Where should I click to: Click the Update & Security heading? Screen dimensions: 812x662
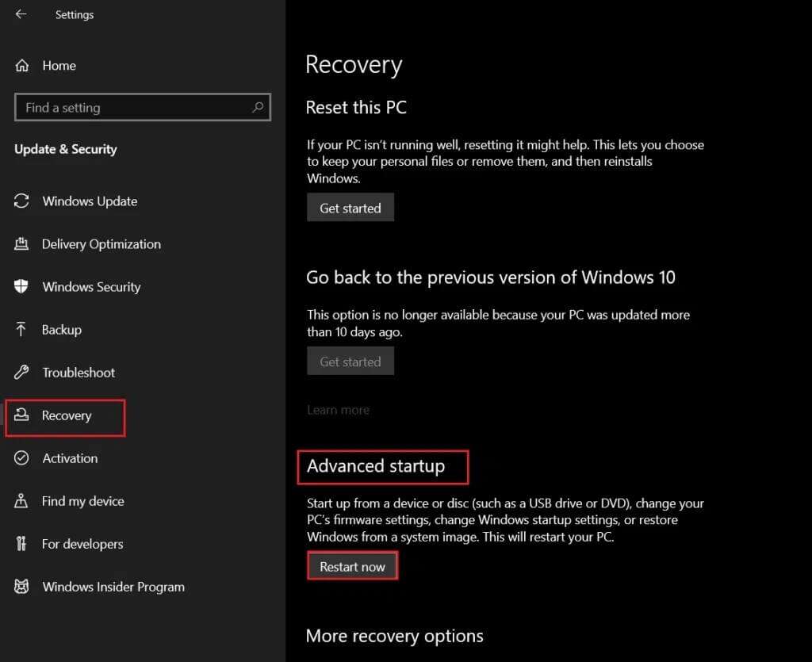(66, 149)
